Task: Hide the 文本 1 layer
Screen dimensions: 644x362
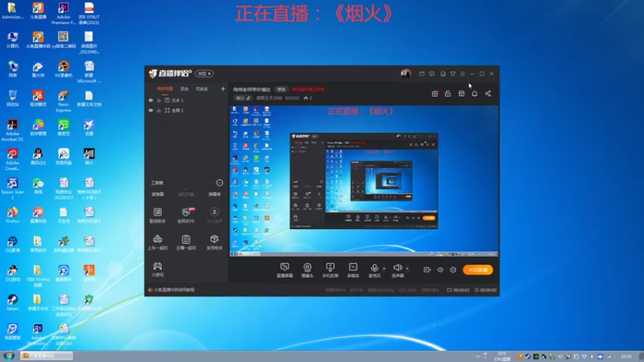Action: (151, 100)
